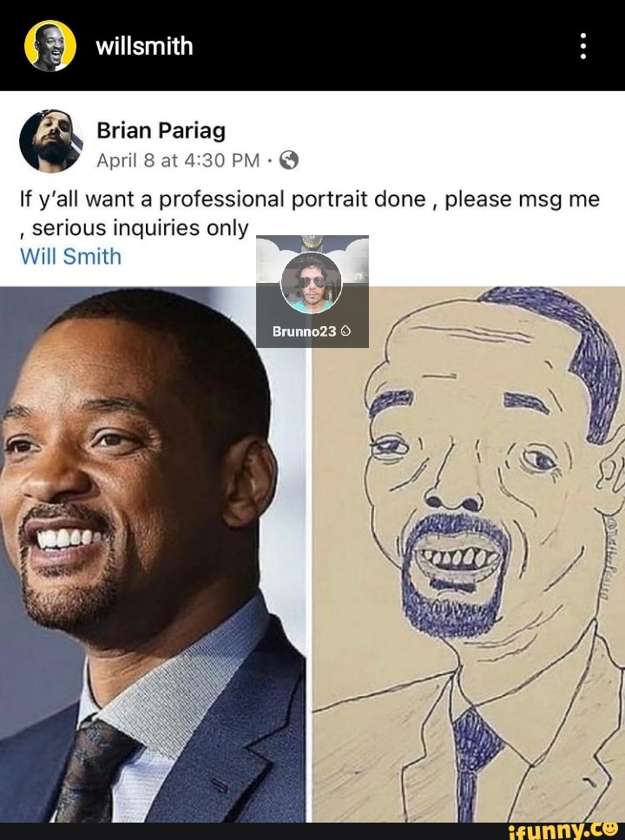Tap the Brunno23 username label
The width and height of the screenshot is (625, 840).
pyautogui.click(x=305, y=331)
